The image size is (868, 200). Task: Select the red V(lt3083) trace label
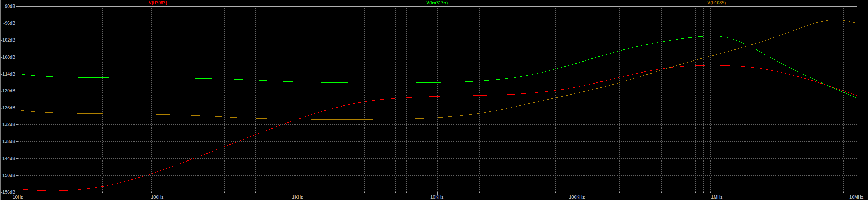click(158, 3)
